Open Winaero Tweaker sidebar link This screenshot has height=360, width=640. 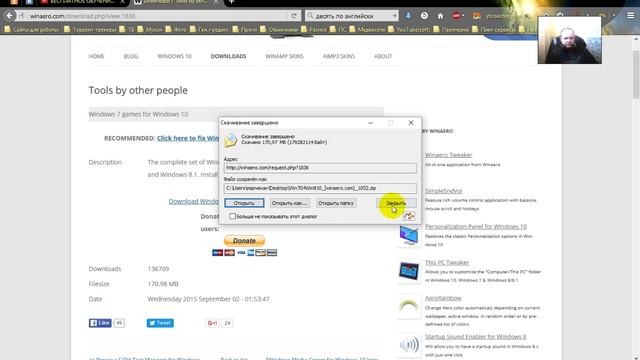[448, 155]
